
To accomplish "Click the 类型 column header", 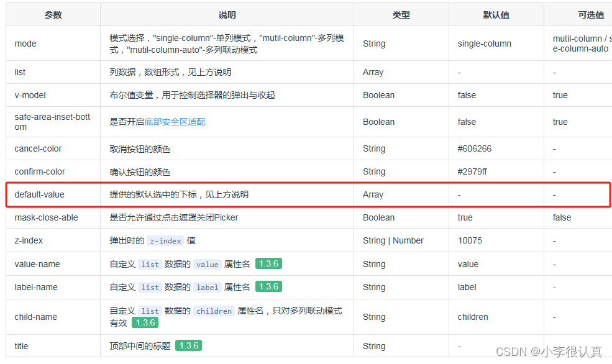I will point(401,14).
